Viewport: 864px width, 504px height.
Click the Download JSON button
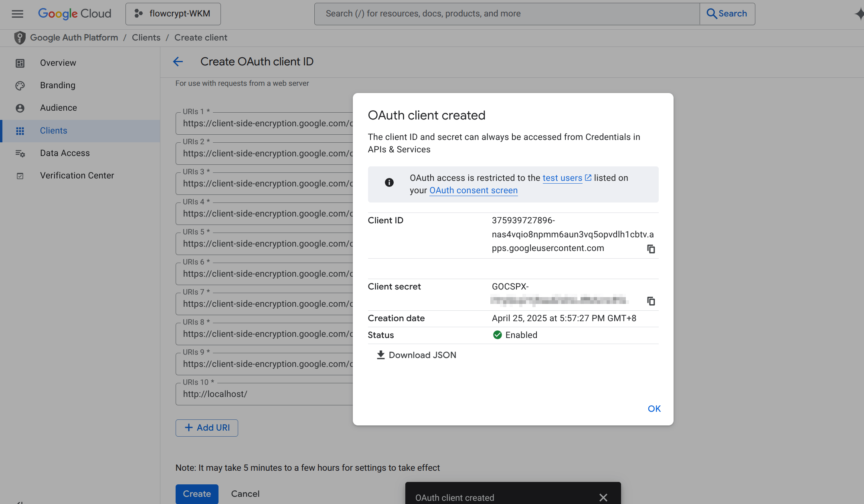(417, 355)
